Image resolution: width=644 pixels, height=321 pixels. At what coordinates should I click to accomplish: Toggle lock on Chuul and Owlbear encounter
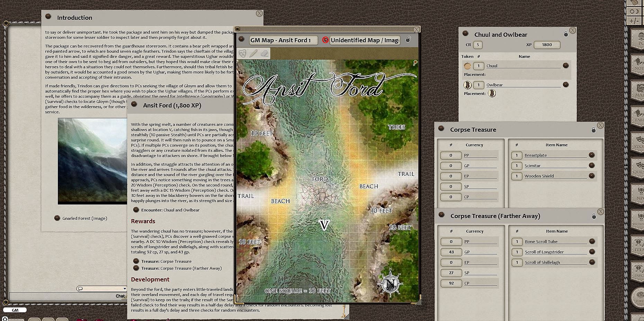[566, 34]
